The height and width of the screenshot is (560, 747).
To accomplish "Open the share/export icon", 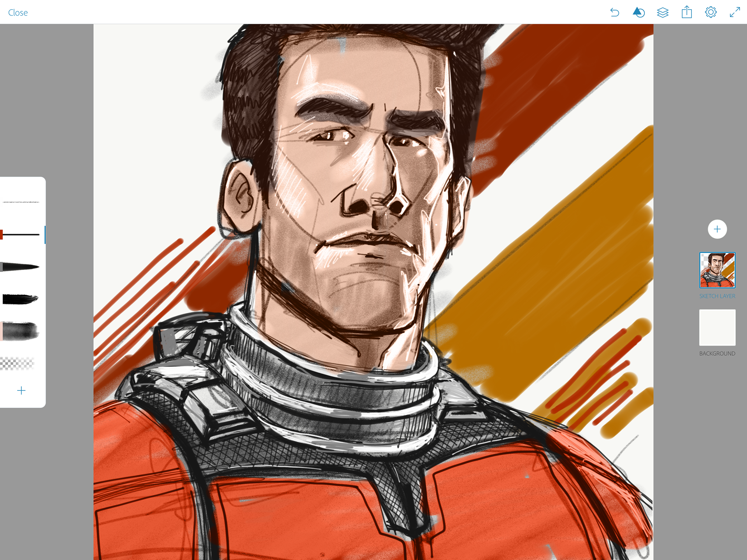I will tap(687, 12).
